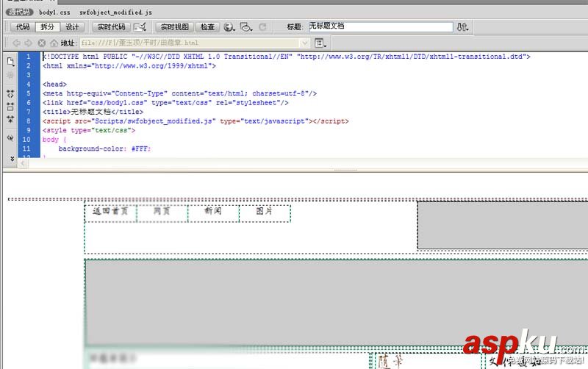Click the <head> tag on line 4
This screenshot has height=369, width=588.
pyautogui.click(x=54, y=85)
